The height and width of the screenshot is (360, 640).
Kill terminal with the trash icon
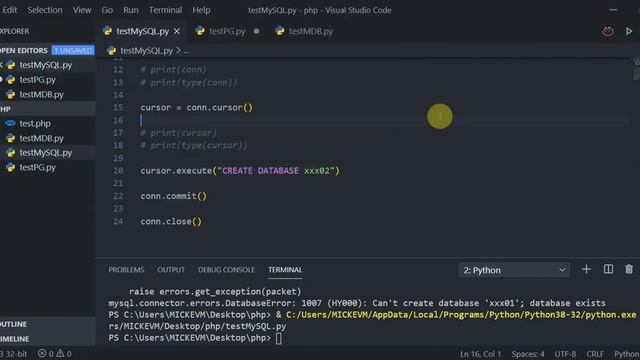click(x=629, y=269)
